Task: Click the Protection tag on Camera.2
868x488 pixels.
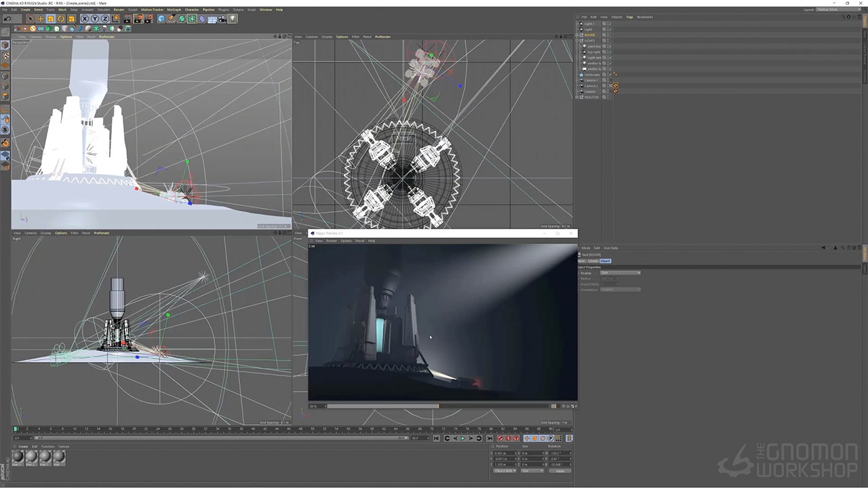Action: 616,86
